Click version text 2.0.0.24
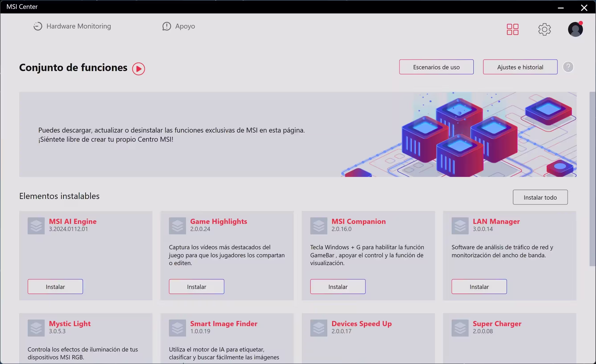The image size is (596, 364). click(200, 229)
